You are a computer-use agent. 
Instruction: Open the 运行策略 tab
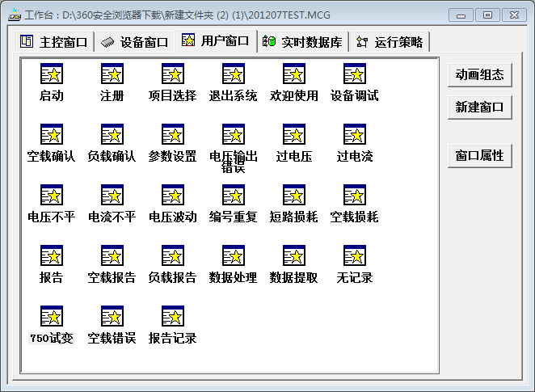pyautogui.click(x=390, y=42)
